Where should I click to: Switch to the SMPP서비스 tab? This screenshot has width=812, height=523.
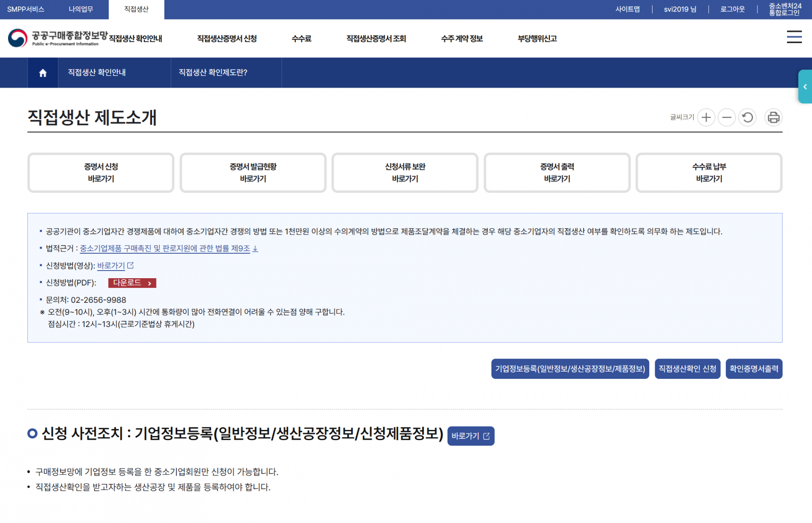coord(26,9)
